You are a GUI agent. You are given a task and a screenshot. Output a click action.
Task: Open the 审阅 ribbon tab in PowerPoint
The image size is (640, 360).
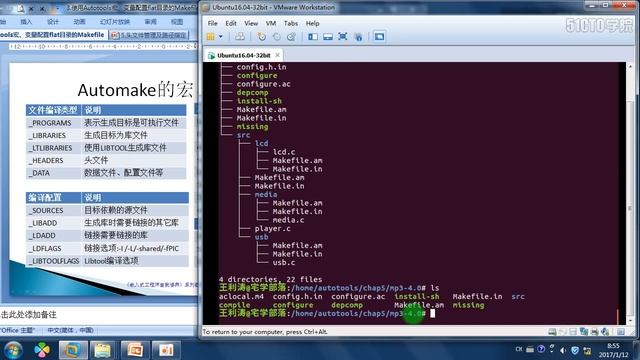(x=150, y=22)
